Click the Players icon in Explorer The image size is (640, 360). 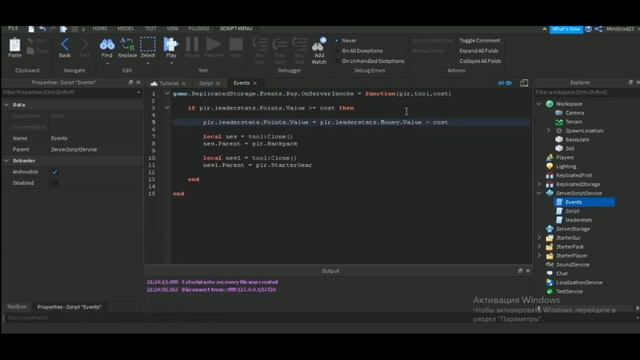tap(550, 158)
